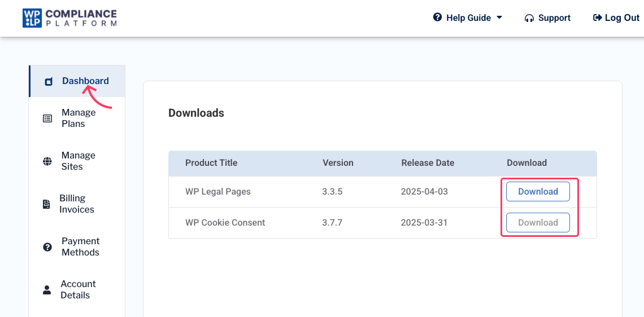
Task: Open Account Details in the sidebar
Action: click(77, 289)
